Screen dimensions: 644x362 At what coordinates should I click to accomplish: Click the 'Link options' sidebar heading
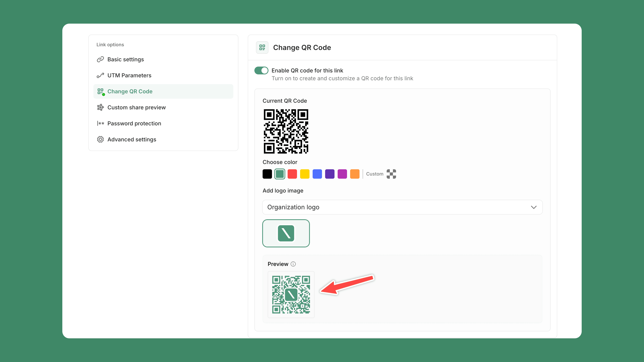click(110, 45)
